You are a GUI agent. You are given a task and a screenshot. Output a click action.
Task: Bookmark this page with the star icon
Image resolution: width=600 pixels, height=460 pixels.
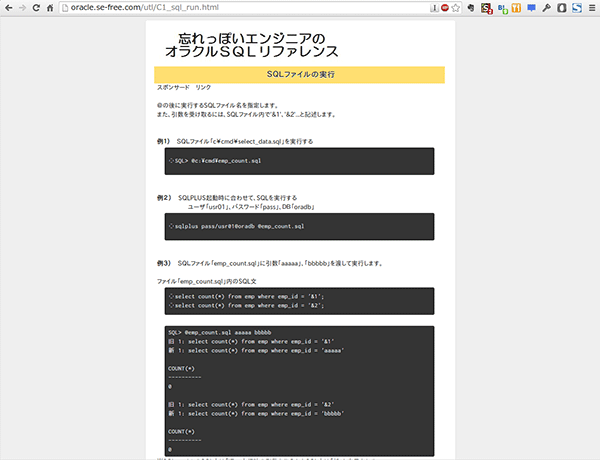click(455, 8)
